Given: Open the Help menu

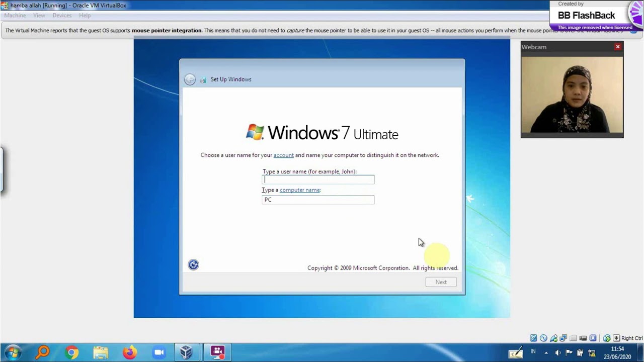Looking at the screenshot, I should [85, 15].
